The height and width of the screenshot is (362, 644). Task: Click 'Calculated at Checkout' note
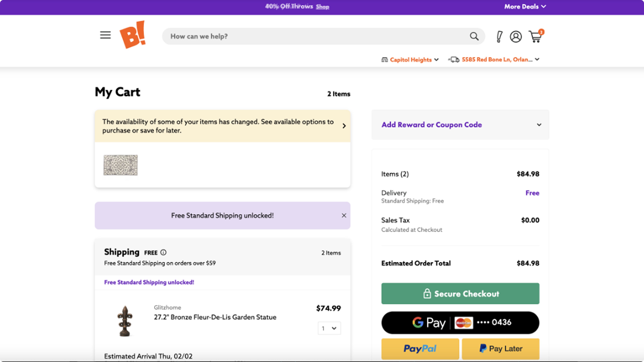click(412, 230)
